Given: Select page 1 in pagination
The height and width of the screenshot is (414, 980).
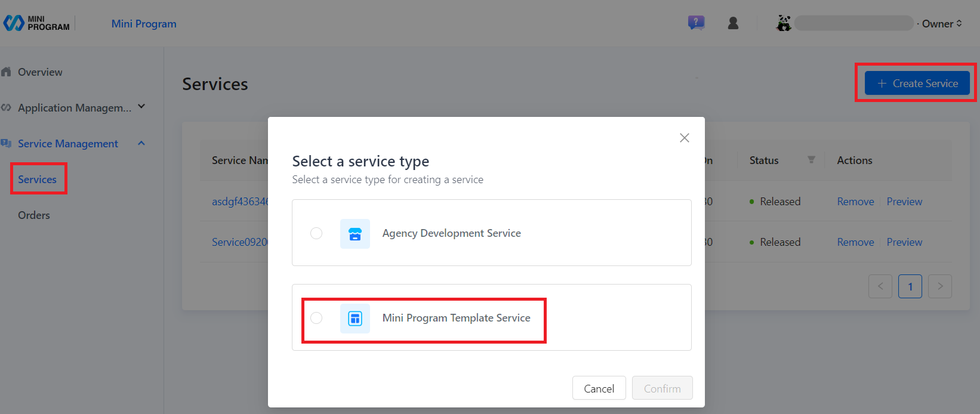Looking at the screenshot, I should [x=910, y=286].
